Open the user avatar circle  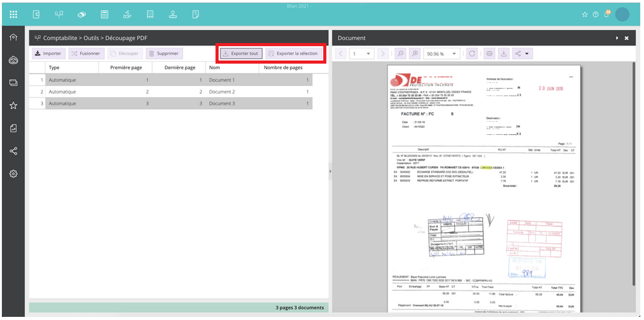point(622,14)
